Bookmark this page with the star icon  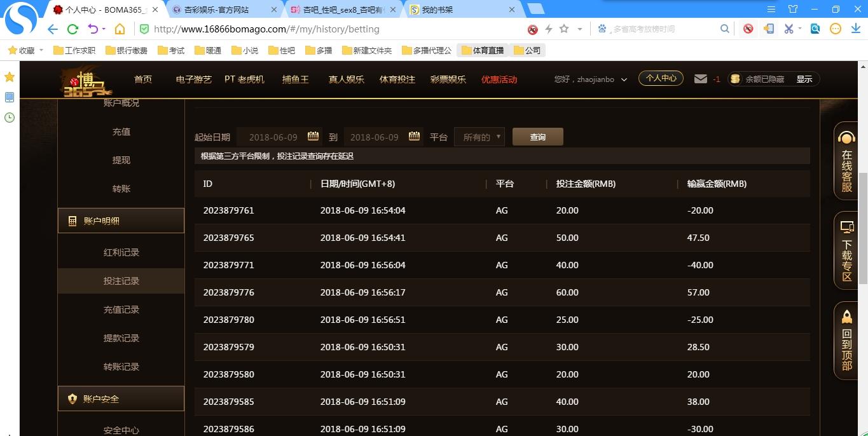564,29
